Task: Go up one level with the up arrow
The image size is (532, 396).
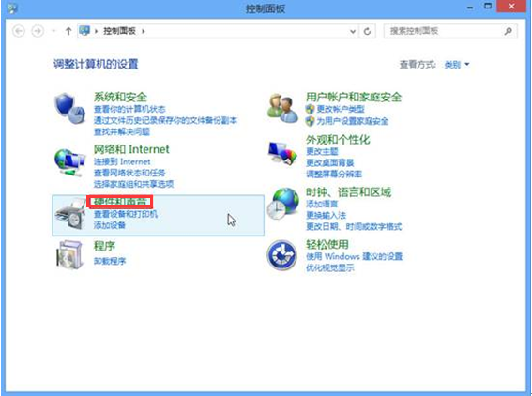Action: (68, 31)
